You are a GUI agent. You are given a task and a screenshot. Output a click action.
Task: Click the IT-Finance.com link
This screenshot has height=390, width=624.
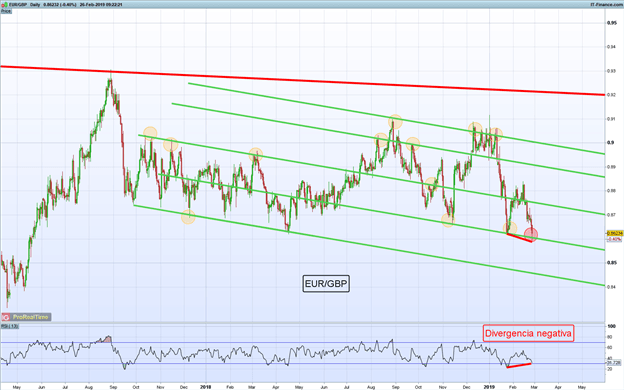click(606, 4)
